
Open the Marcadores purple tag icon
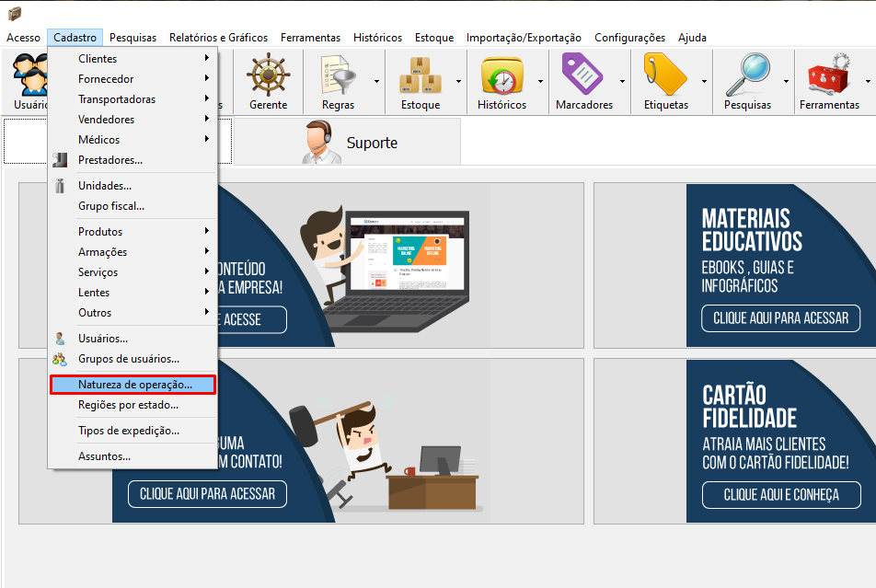point(583,75)
